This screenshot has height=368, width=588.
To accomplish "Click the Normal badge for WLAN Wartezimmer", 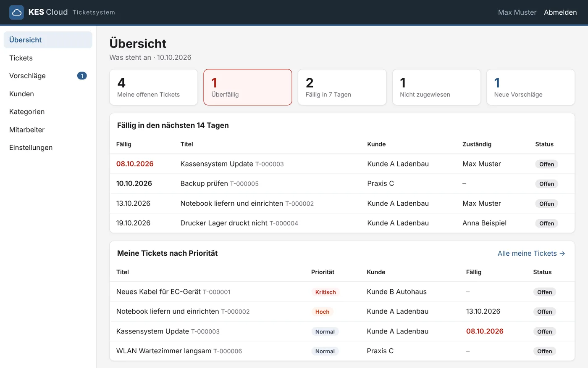I will (x=325, y=351).
